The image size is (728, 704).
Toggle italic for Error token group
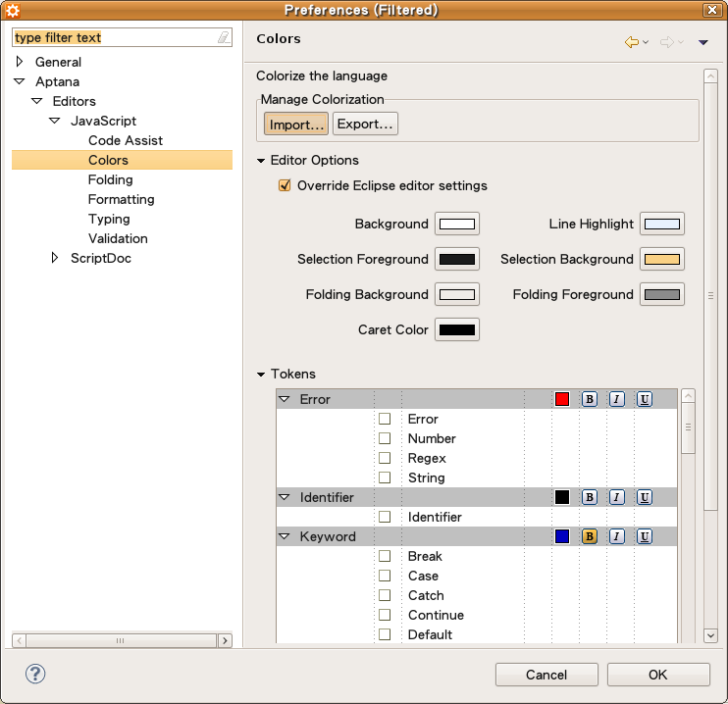[616, 399]
